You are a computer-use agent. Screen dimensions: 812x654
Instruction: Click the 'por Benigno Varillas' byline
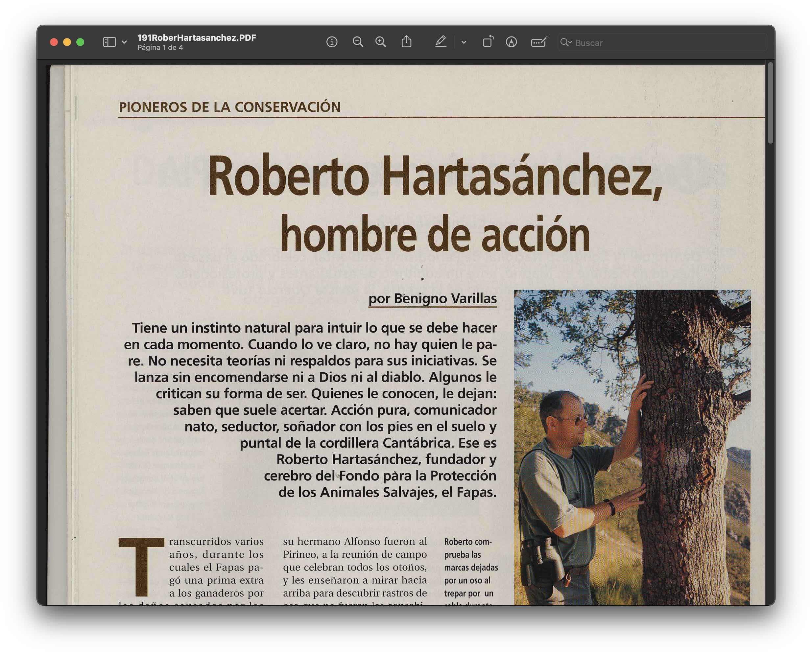coord(433,298)
